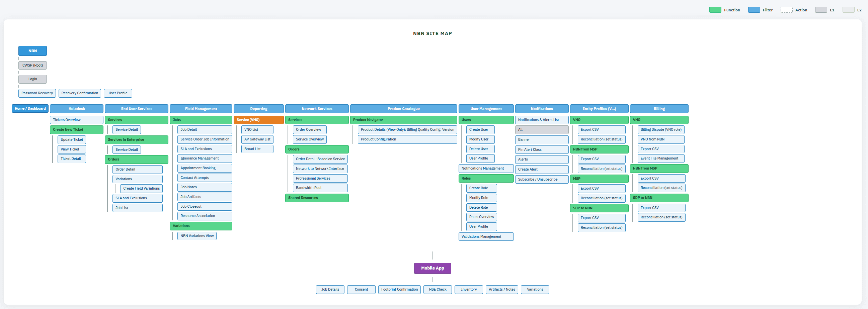Select Ignorance Management node

pos(205,159)
